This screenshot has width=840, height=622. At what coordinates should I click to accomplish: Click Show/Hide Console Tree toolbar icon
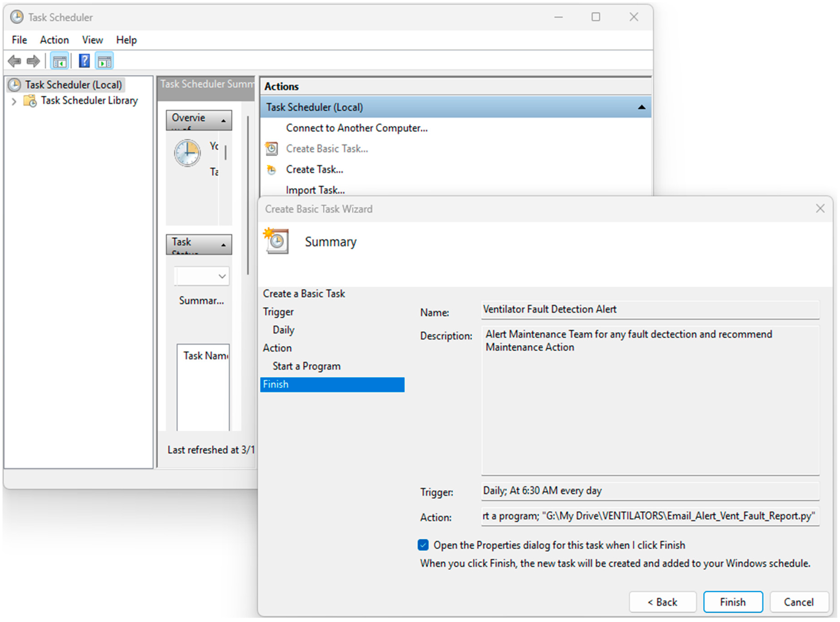point(60,61)
